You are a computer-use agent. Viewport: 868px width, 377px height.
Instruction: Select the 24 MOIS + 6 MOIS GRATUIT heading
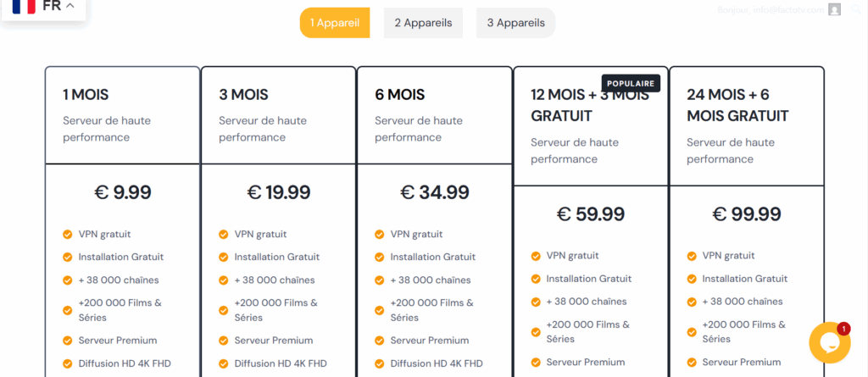pyautogui.click(x=737, y=105)
